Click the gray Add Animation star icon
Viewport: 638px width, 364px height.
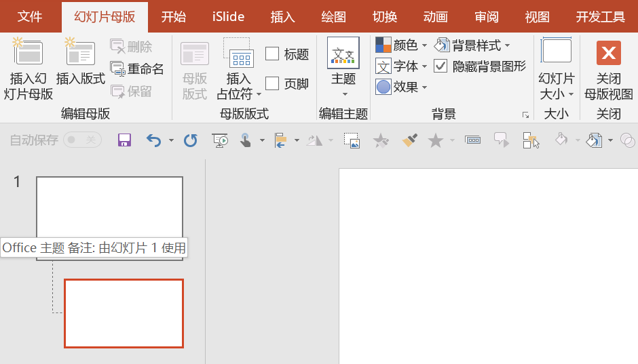click(435, 140)
